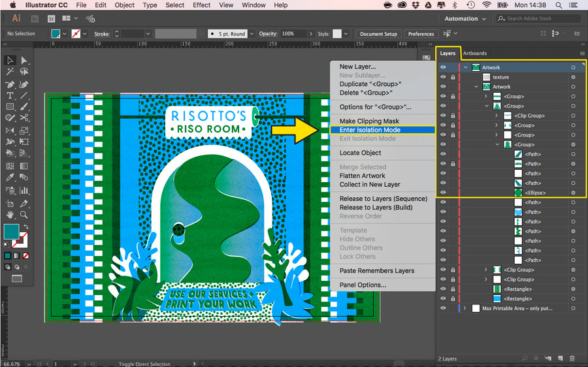Open the Layers panel hamburger menu
Screen dimensions: 588x367
(x=582, y=54)
